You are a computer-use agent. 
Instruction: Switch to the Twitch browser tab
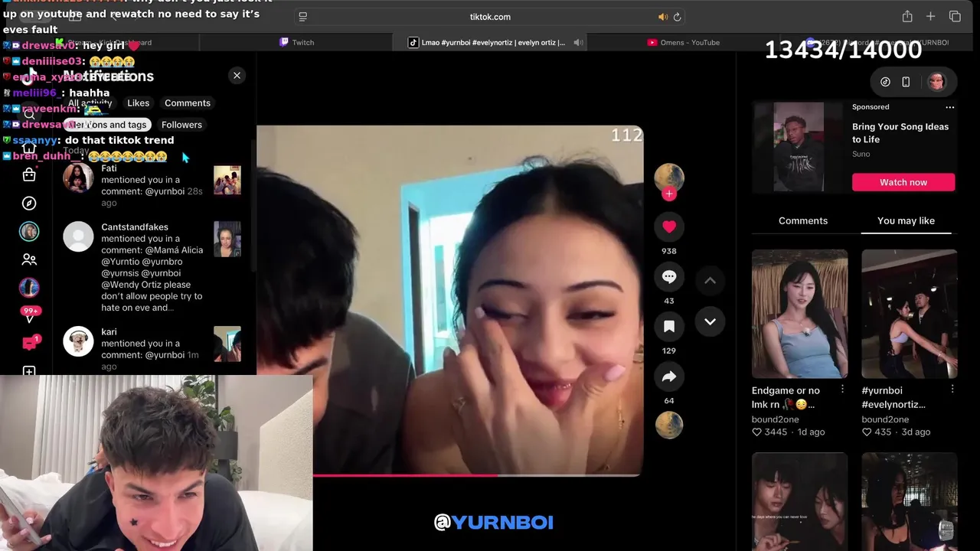pyautogui.click(x=297, y=43)
